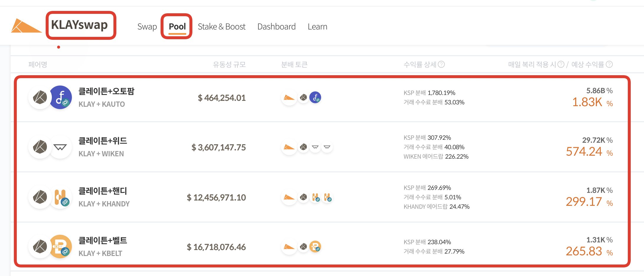644x276 pixels.
Task: Click the second WIKEN airdrop icon in distribution column
Action: click(327, 147)
